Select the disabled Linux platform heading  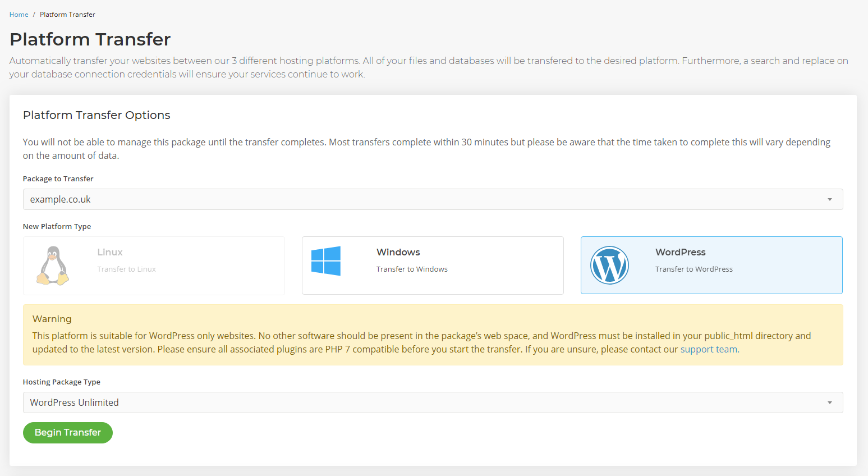click(x=110, y=252)
